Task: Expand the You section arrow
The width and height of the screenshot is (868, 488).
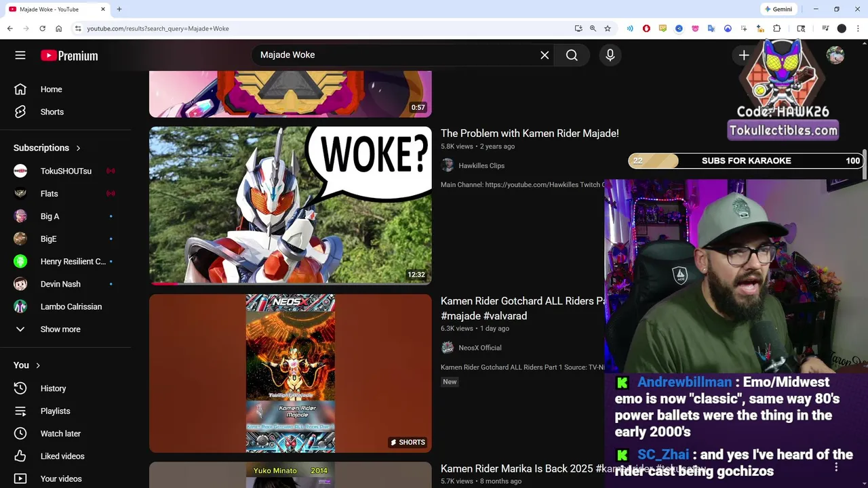Action: (38, 365)
